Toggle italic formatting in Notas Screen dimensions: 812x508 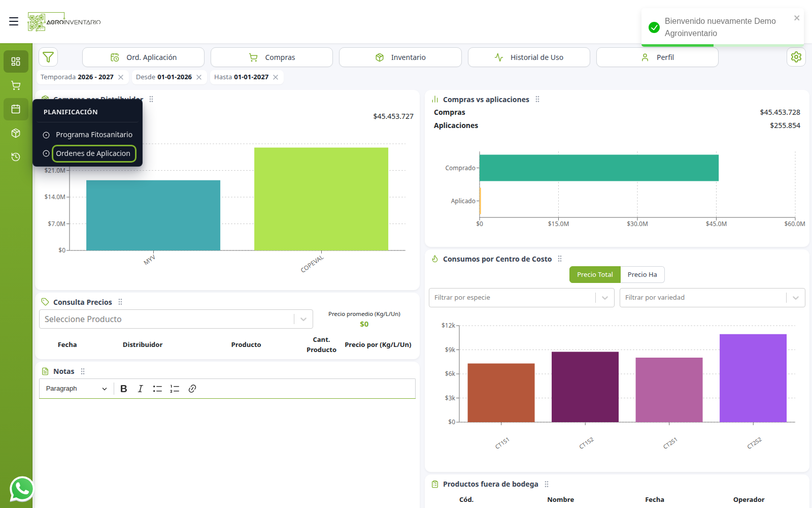(x=141, y=389)
